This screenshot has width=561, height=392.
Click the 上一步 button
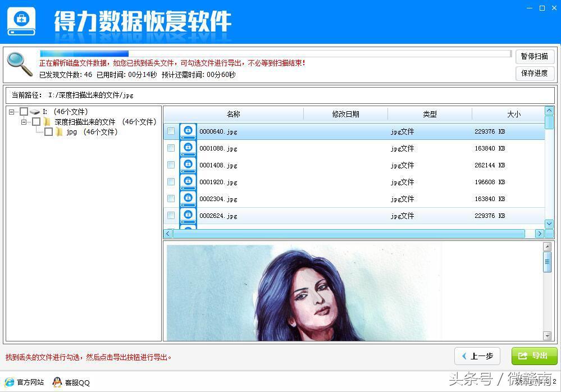(477, 356)
